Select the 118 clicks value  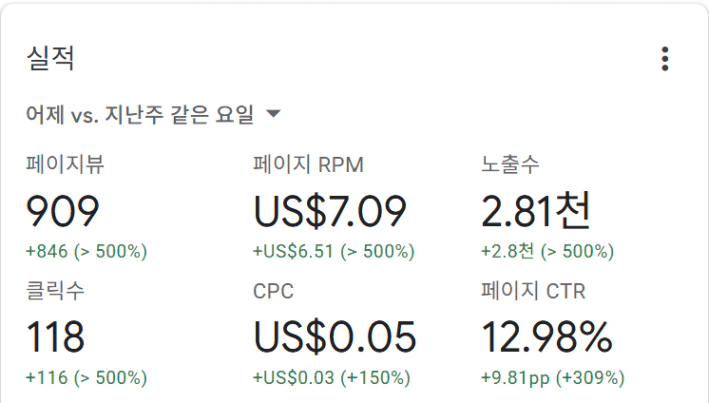(56, 337)
